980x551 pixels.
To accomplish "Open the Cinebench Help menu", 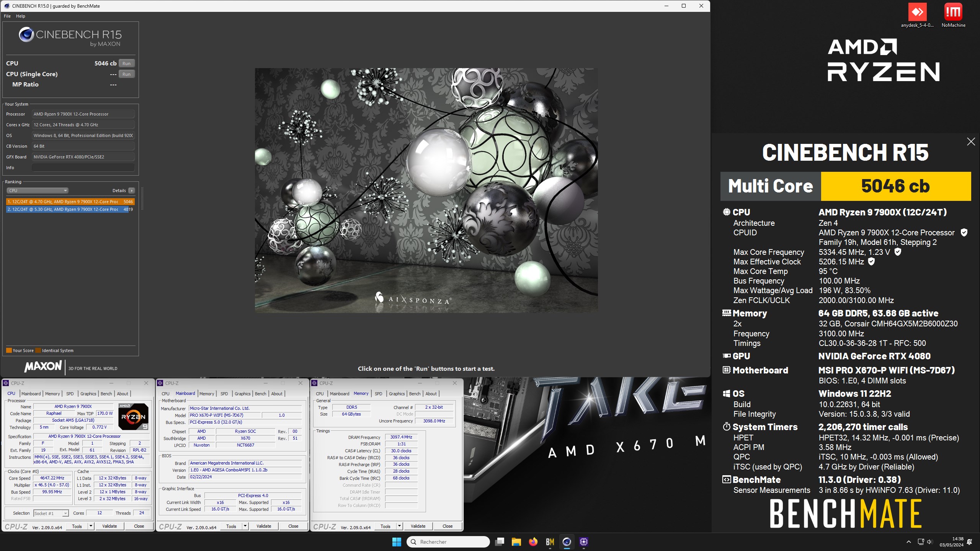I will pos(21,16).
